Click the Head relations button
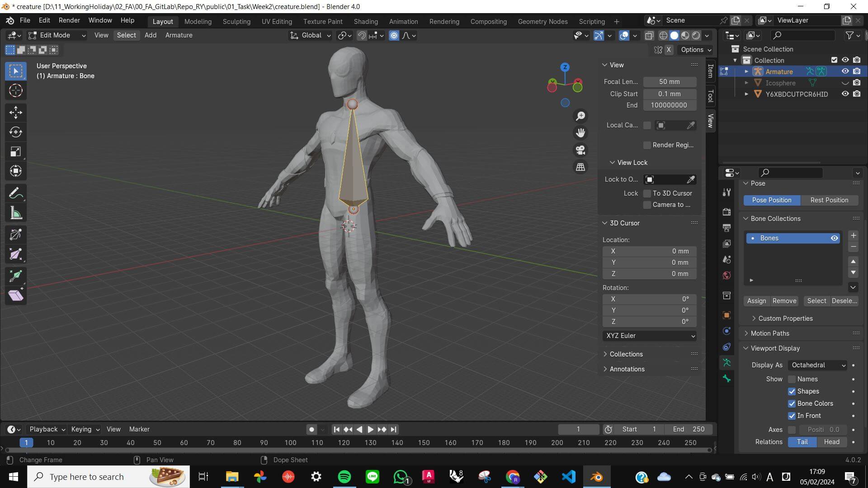The height and width of the screenshot is (488, 868). coord(831,442)
